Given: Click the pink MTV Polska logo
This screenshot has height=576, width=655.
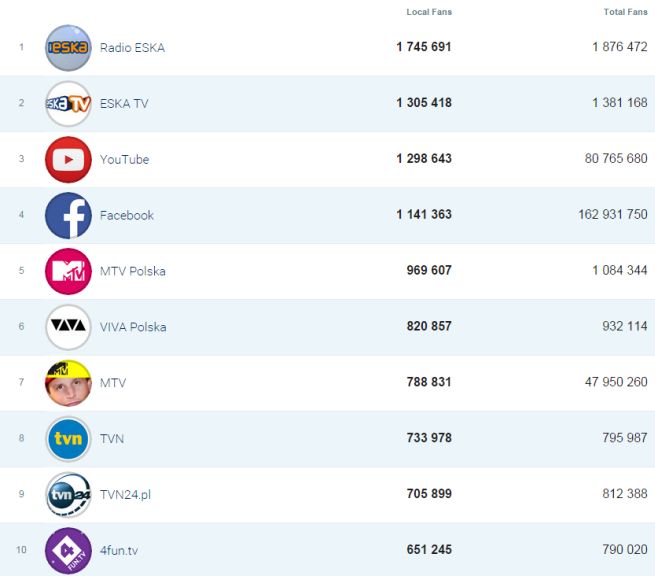Looking at the screenshot, I should point(68,271).
